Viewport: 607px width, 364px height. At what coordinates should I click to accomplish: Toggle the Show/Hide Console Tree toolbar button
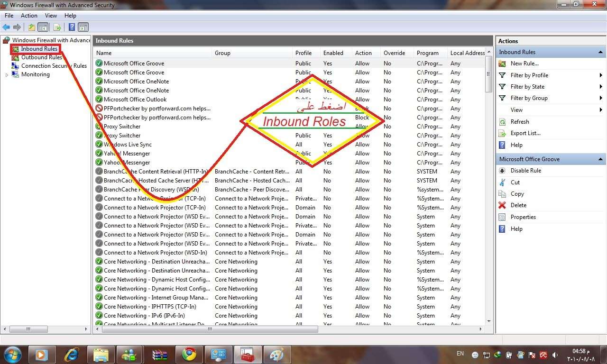pos(43,27)
